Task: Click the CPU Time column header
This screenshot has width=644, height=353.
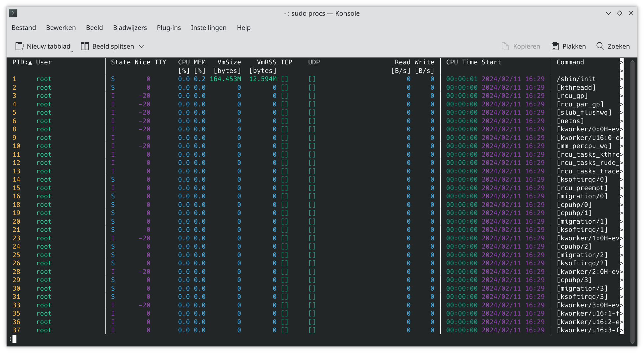Action: point(462,62)
